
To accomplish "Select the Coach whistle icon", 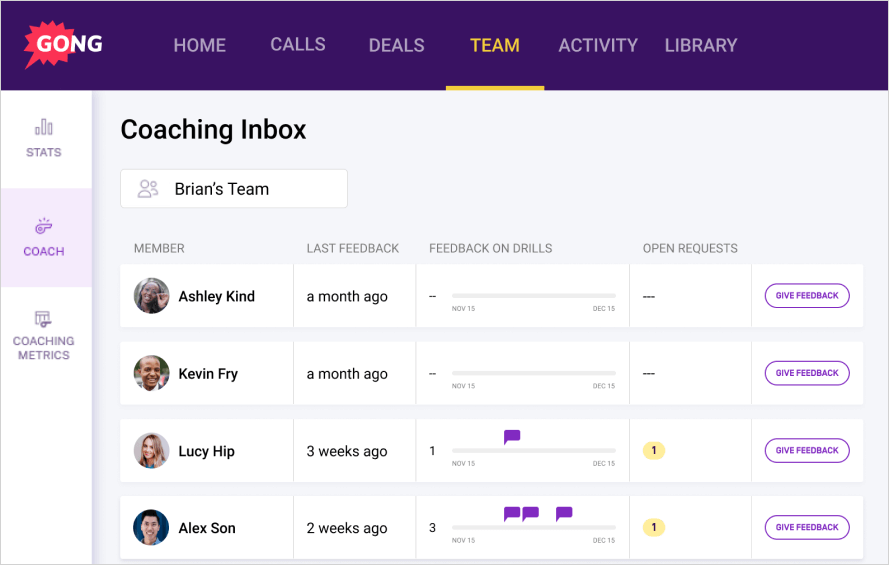I will [44, 226].
